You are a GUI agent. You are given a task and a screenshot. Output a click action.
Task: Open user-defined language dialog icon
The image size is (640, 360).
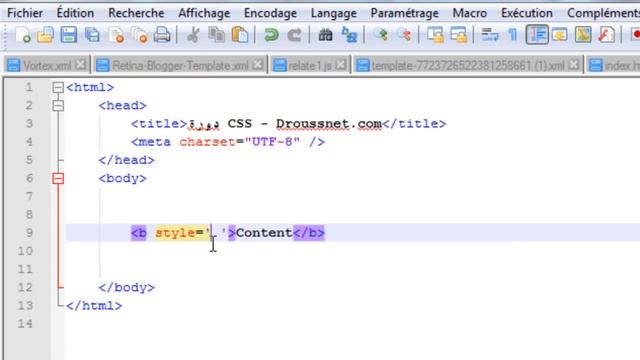click(560, 35)
